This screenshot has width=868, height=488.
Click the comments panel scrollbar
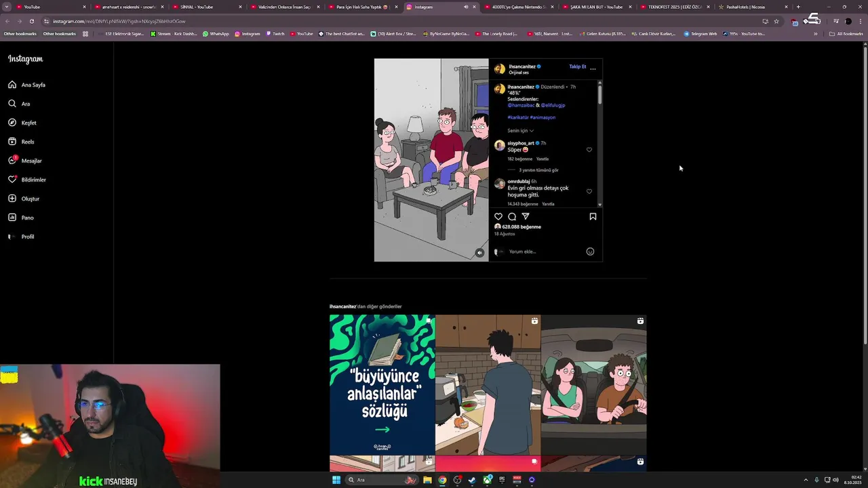(599, 94)
